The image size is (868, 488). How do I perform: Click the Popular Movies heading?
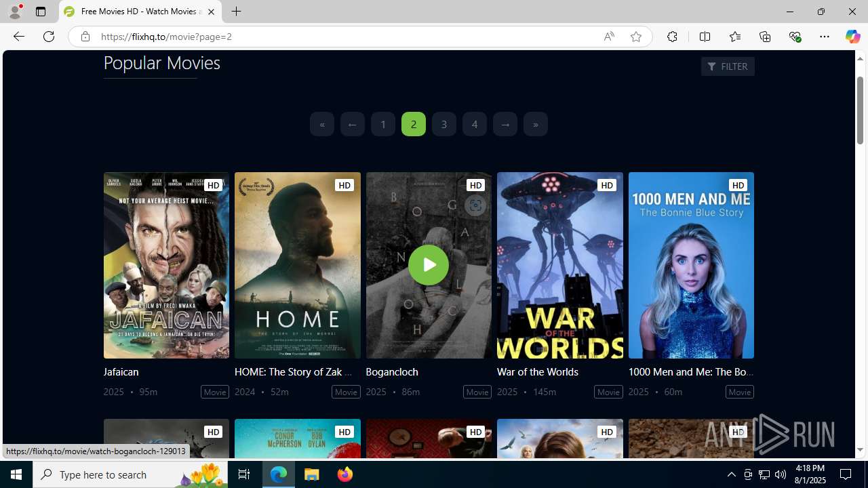tap(161, 62)
